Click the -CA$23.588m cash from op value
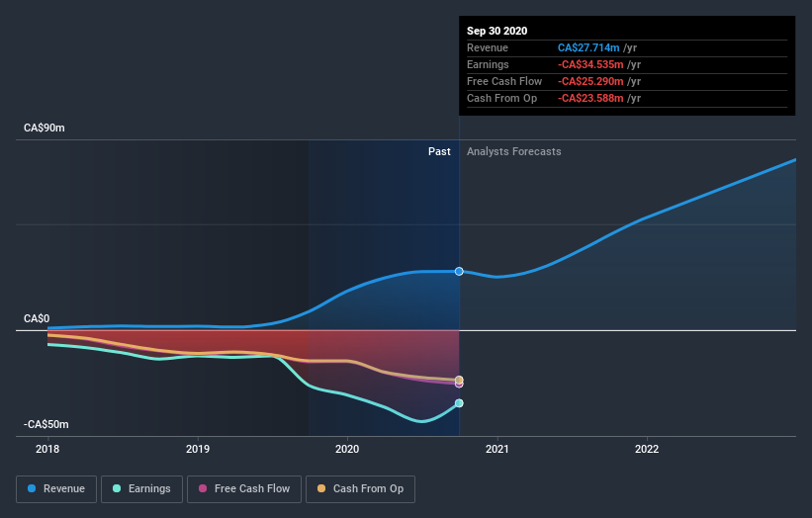812x518 pixels. (590, 98)
